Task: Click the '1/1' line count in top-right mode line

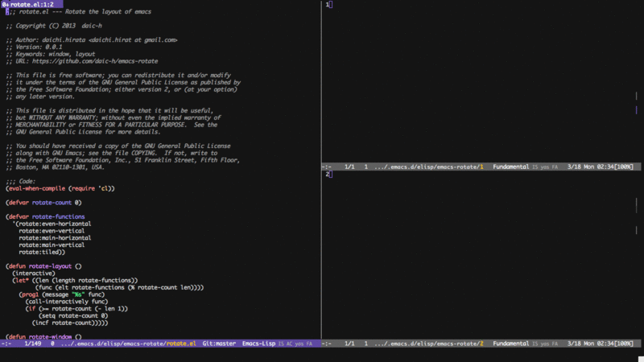Action: (x=349, y=167)
